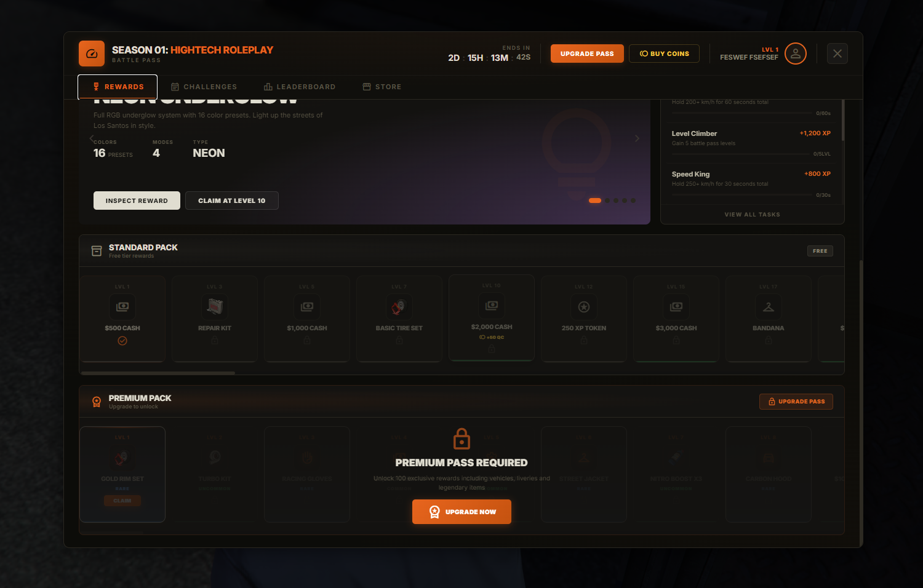Click the orange Upgrade Now button
923x588 pixels.
tap(461, 512)
